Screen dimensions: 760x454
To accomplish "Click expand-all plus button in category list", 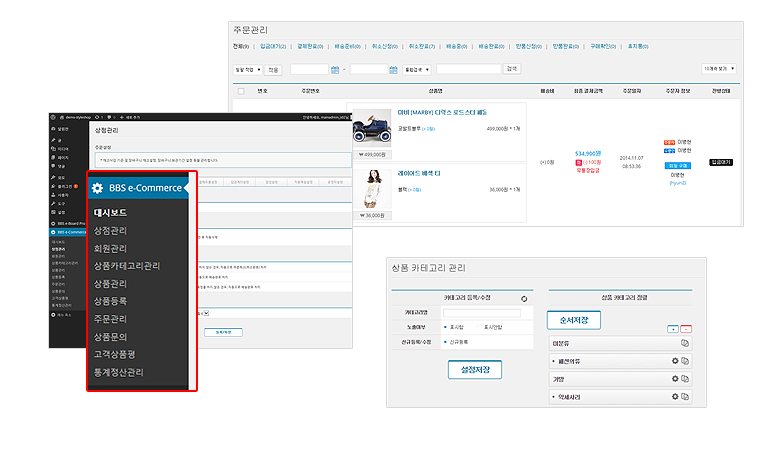I will [673, 329].
